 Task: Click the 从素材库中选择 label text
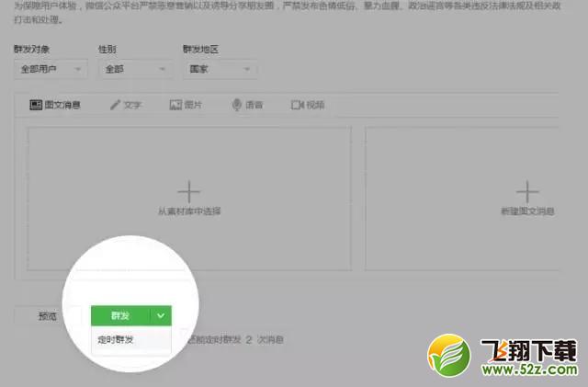(x=189, y=211)
